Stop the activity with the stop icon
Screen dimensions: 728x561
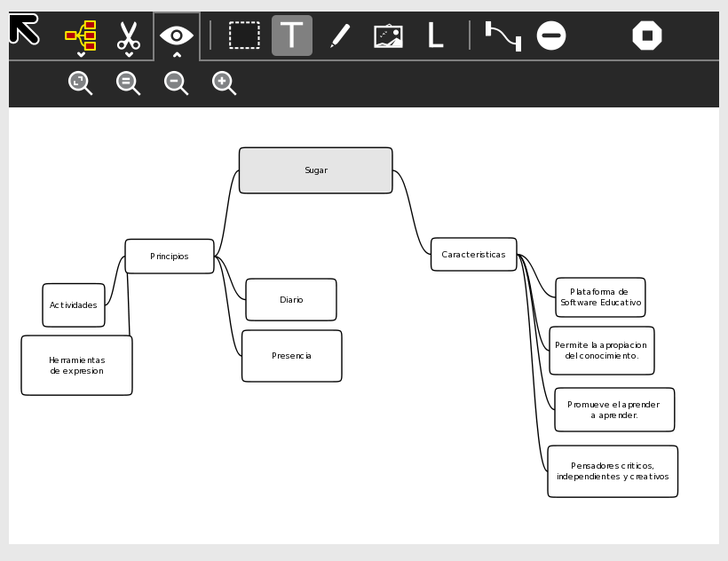647,36
